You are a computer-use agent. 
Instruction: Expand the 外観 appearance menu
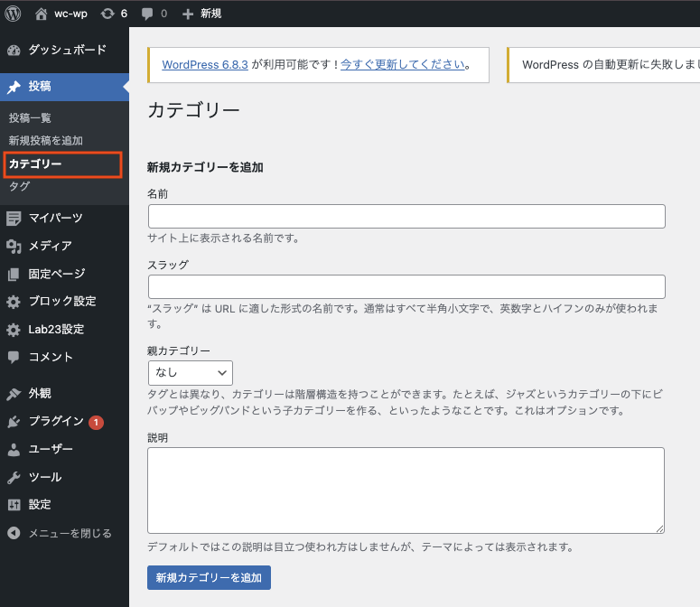[x=40, y=394]
